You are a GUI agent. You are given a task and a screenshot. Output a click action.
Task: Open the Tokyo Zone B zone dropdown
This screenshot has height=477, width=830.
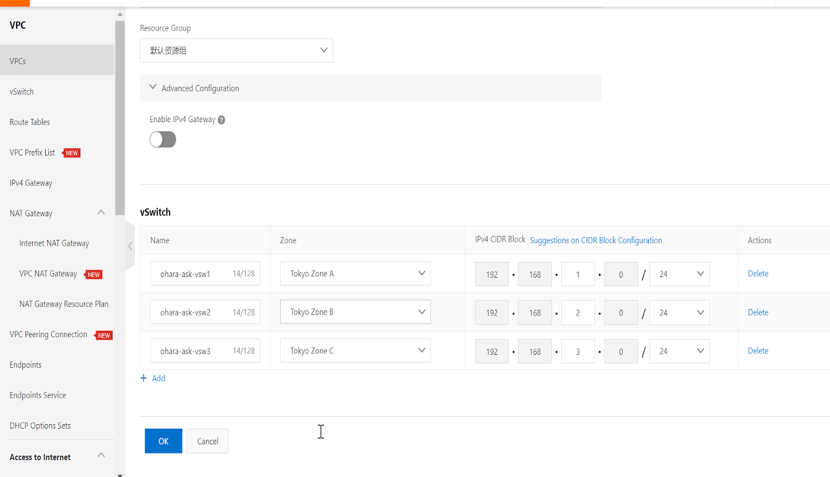(x=355, y=312)
